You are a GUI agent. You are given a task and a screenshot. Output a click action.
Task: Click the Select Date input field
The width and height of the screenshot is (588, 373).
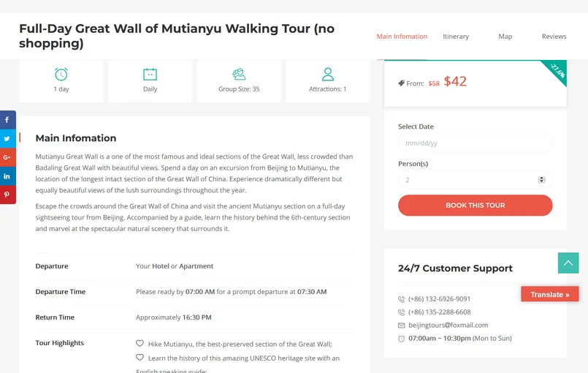[475, 143]
